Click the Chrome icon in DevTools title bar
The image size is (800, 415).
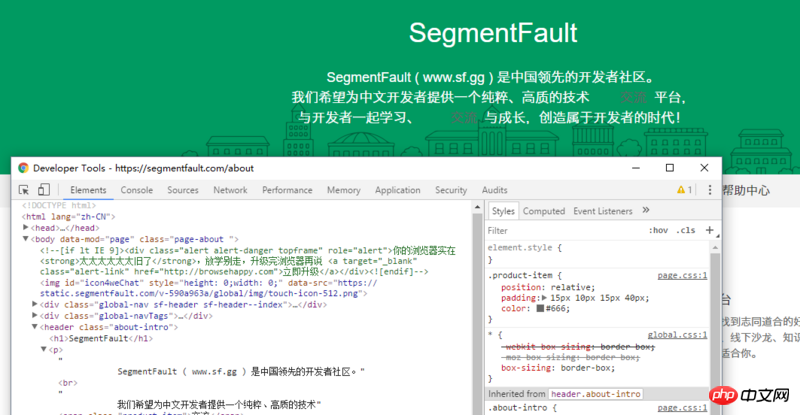pyautogui.click(x=23, y=168)
